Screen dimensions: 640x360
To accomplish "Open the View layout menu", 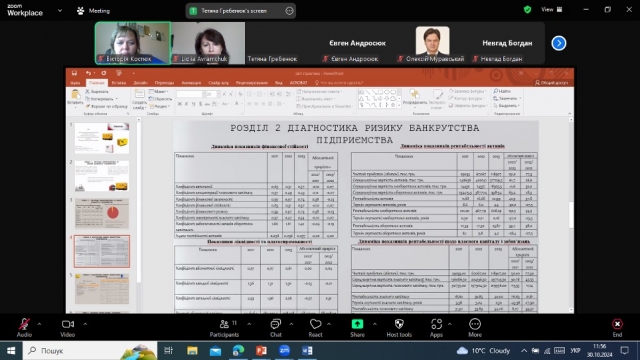I will pyautogui.click(x=551, y=9).
